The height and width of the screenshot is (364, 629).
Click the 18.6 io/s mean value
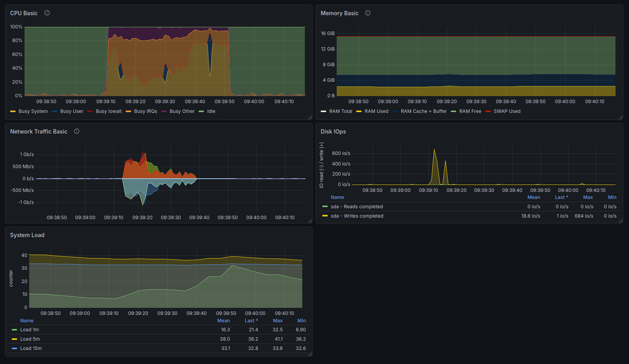[x=531, y=216]
